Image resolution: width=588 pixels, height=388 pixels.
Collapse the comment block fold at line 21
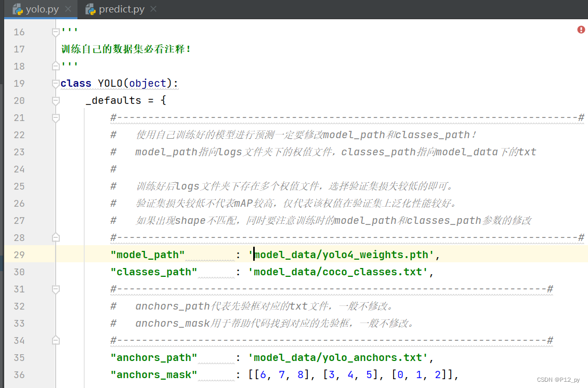pos(56,117)
